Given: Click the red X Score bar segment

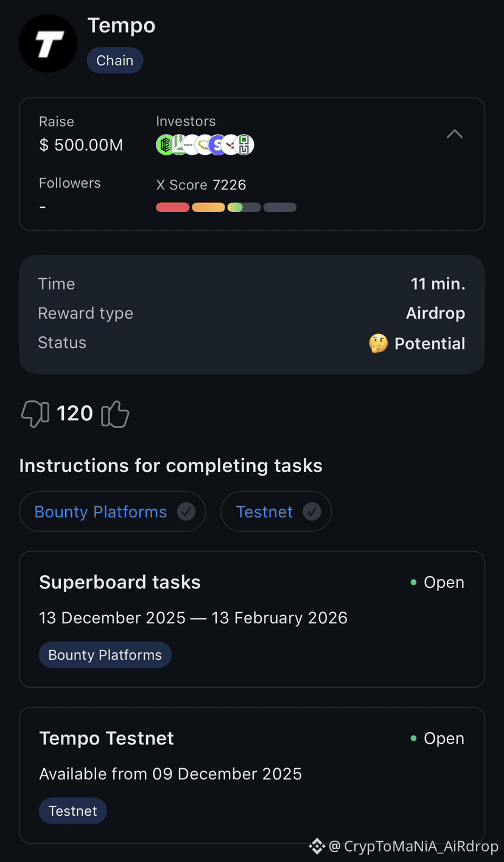Looking at the screenshot, I should coord(173,208).
